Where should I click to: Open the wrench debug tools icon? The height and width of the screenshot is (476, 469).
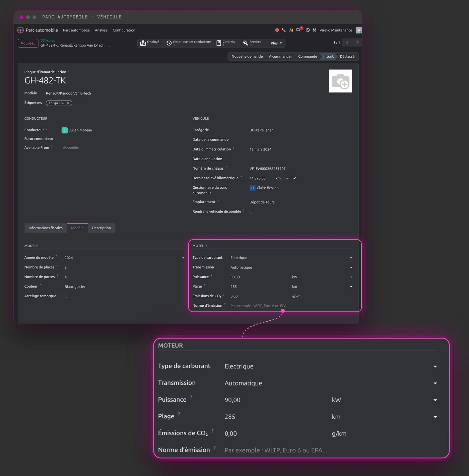(x=315, y=30)
